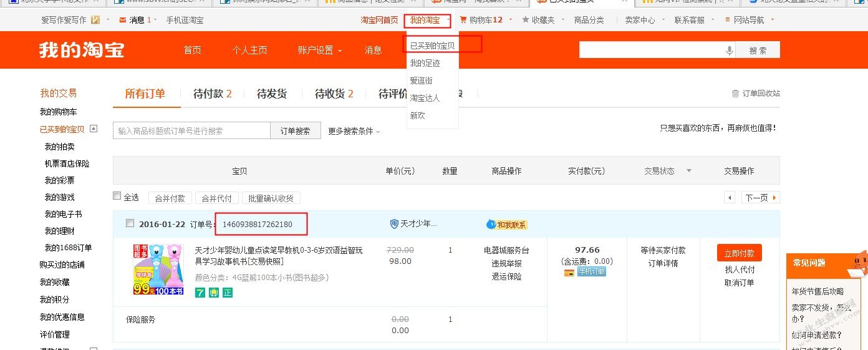This screenshot has height=350, width=868.
Task: Choose 爱逛街 from the dropdown
Action: 421,80
